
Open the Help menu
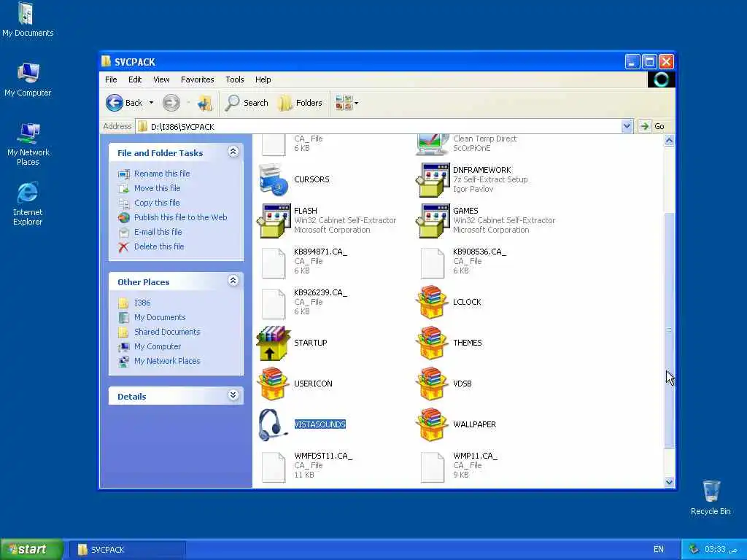coord(263,79)
